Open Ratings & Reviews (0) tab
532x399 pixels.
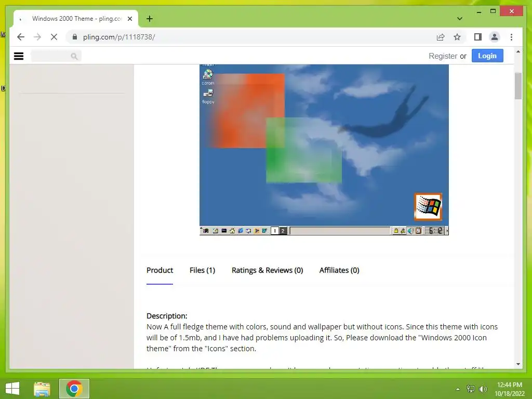point(267,270)
